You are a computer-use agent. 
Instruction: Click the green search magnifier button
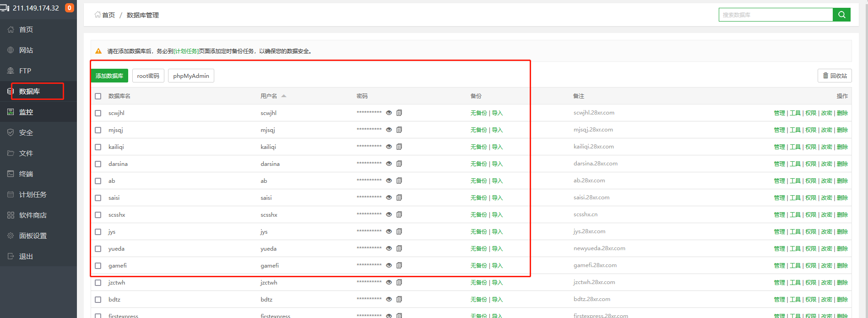click(841, 15)
